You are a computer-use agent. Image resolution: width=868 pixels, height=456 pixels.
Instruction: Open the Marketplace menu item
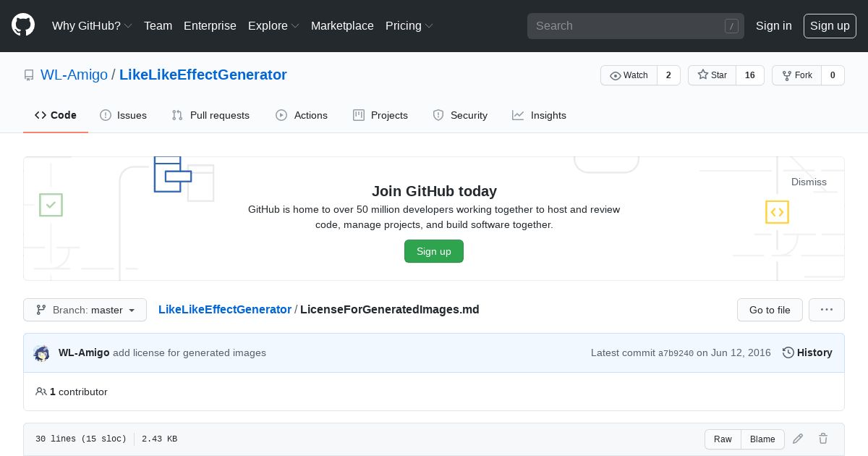tap(342, 25)
